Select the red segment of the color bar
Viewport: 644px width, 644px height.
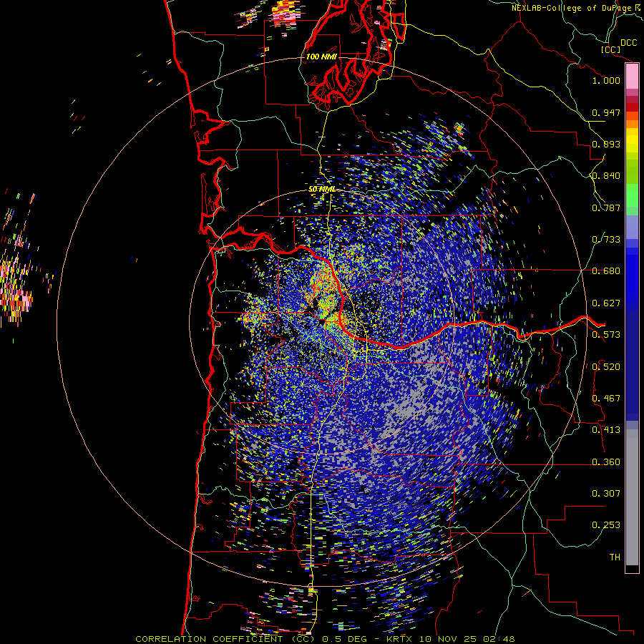632,107
